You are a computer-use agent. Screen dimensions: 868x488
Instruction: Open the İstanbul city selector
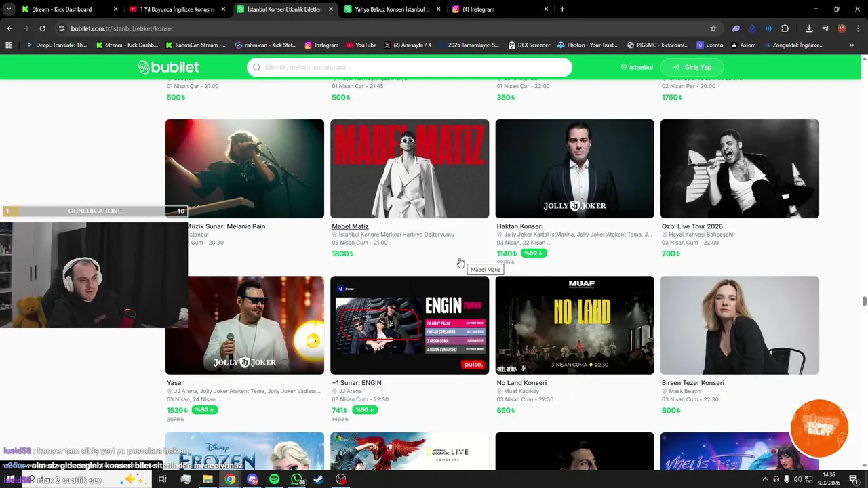click(637, 67)
